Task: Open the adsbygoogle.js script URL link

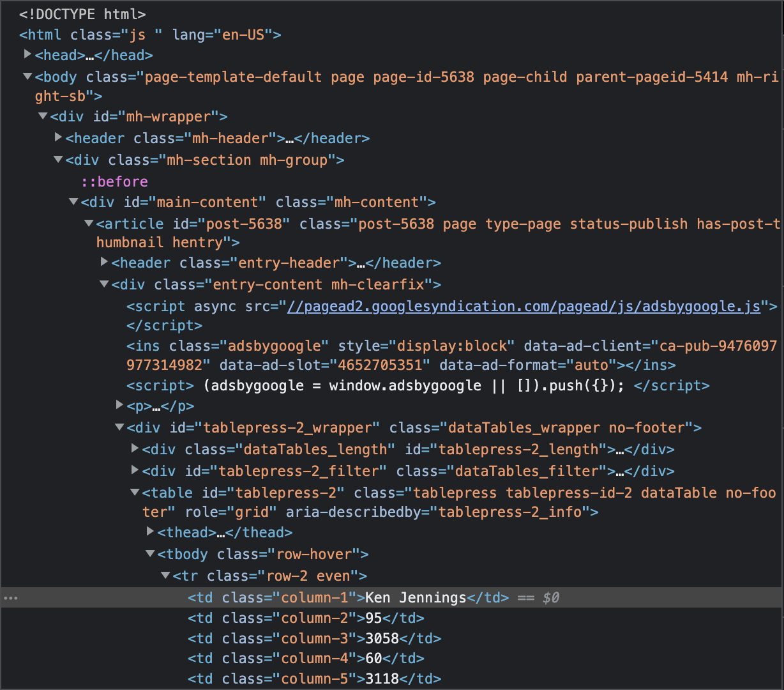Action: [524, 306]
